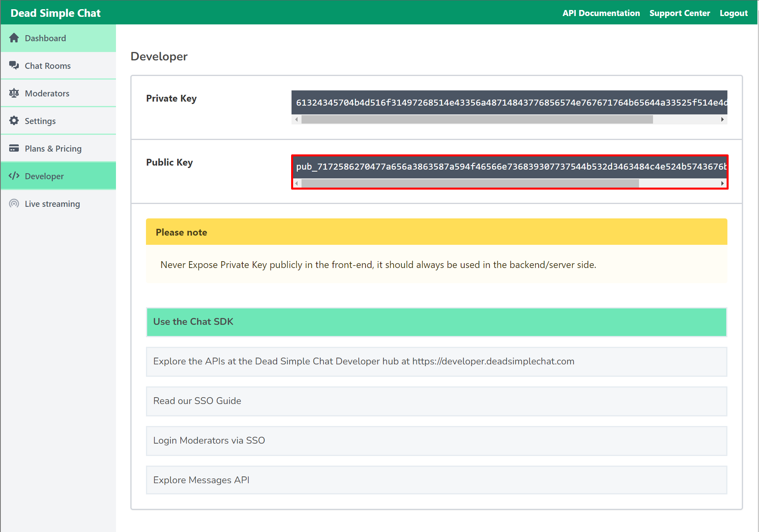Click the Developer code brackets icon
The width and height of the screenshot is (759, 532).
(14, 176)
